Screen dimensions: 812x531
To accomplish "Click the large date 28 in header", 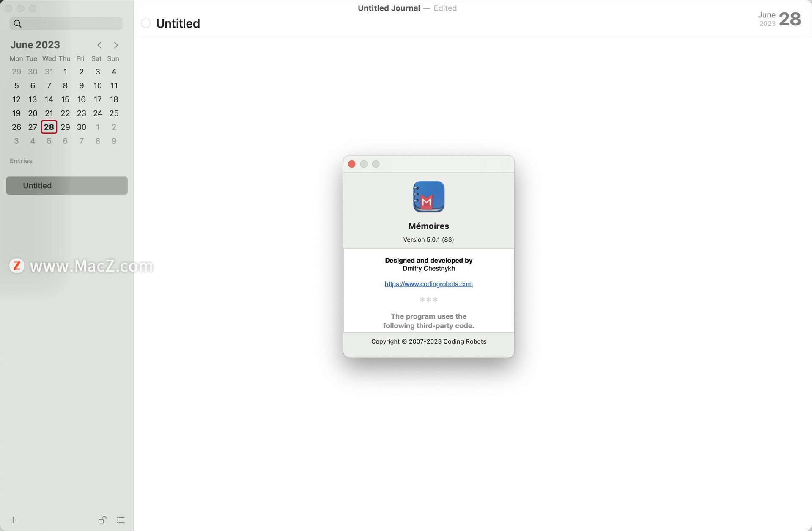I will point(790,19).
